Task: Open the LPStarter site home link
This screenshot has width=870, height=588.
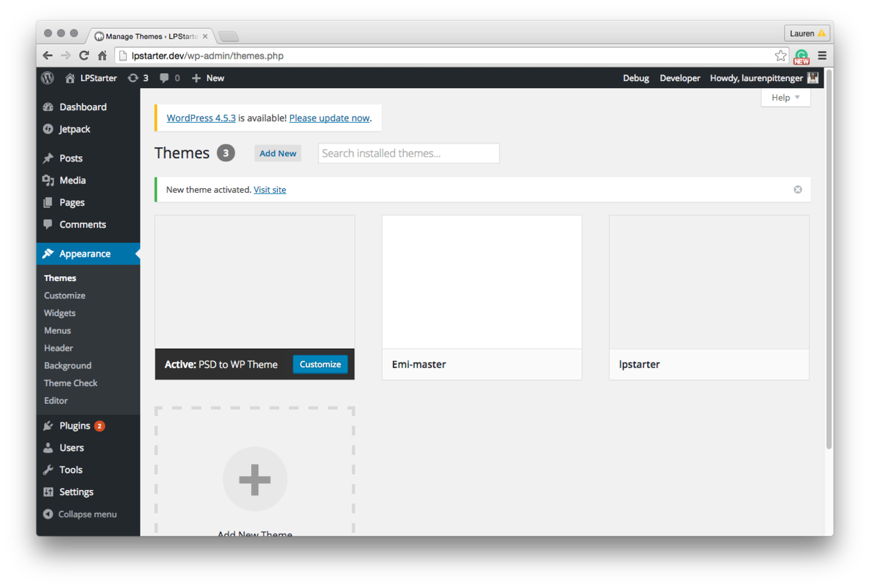Action: [x=91, y=78]
